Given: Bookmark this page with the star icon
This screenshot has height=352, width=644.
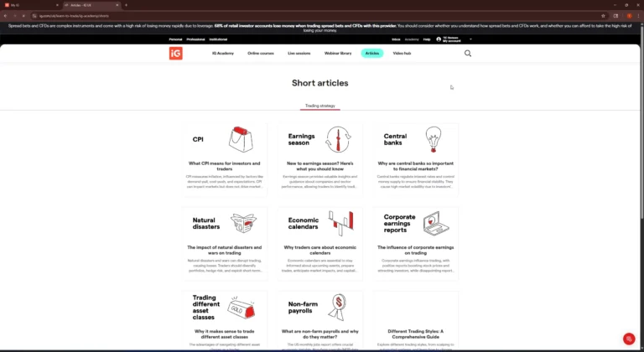Looking at the screenshot, I should tap(604, 16).
